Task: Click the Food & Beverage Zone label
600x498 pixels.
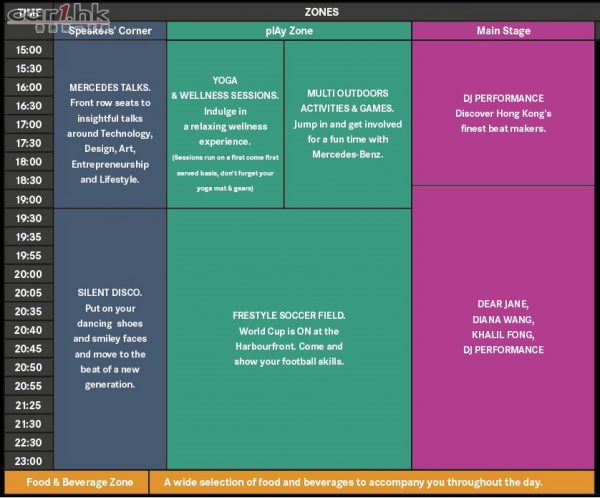Action: pyautogui.click(x=80, y=482)
